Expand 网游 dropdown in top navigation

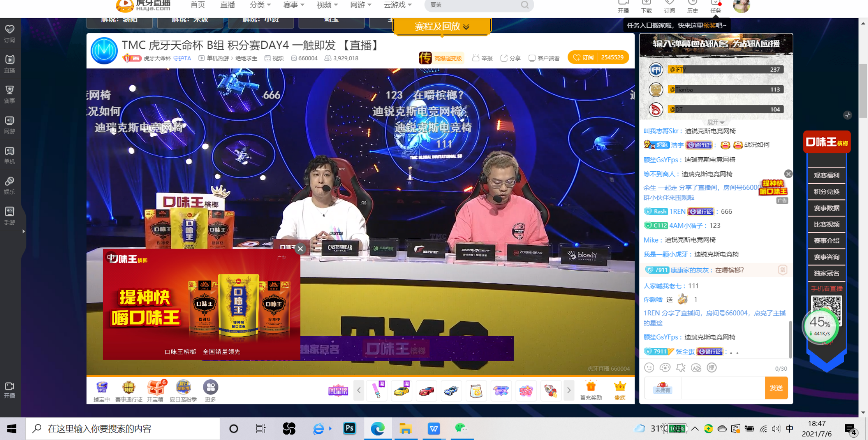360,5
